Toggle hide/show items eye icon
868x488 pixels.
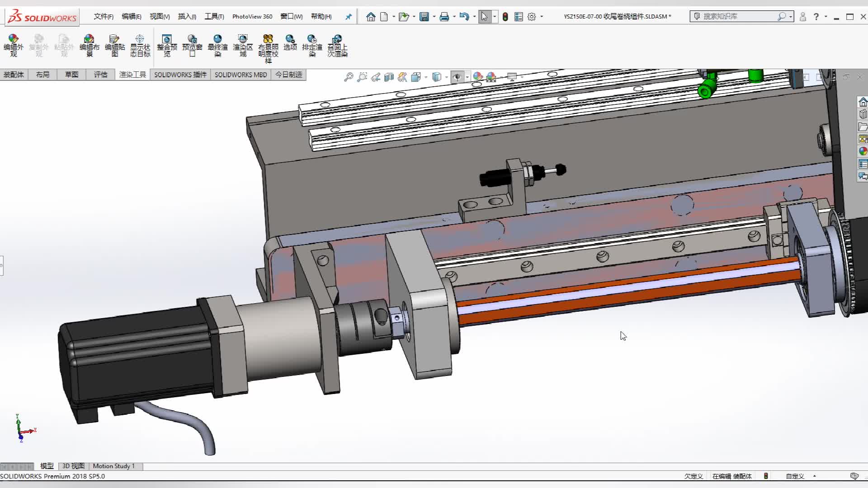[x=457, y=77]
